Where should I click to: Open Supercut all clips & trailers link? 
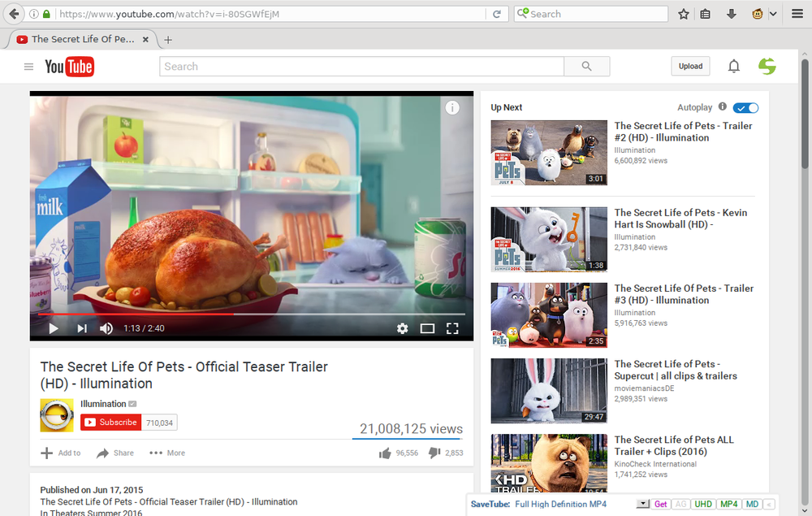pyautogui.click(x=676, y=370)
